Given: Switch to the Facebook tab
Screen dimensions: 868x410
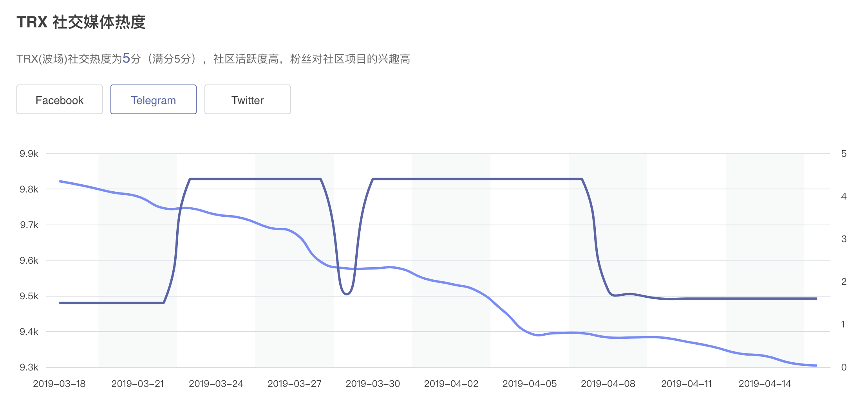Looking at the screenshot, I should coord(60,99).
